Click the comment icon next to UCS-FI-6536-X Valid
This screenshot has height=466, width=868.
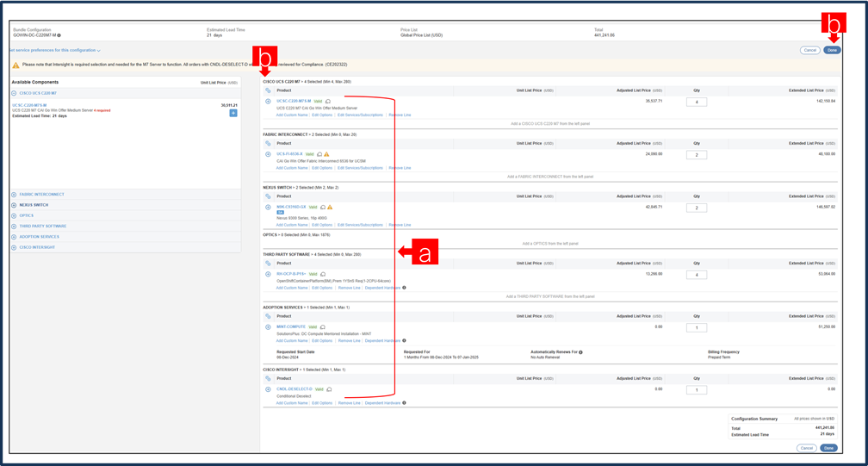point(319,154)
